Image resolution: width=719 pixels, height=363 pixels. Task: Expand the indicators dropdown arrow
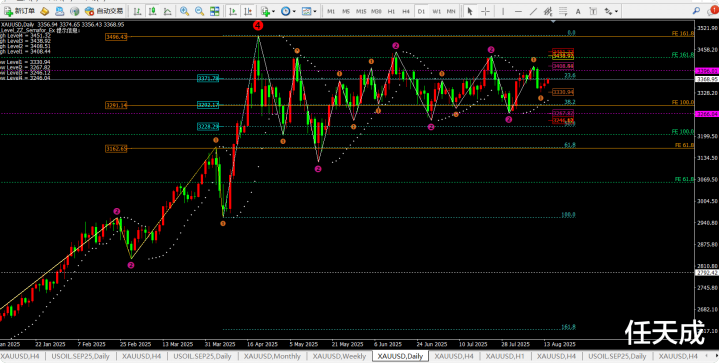tap(274, 11)
